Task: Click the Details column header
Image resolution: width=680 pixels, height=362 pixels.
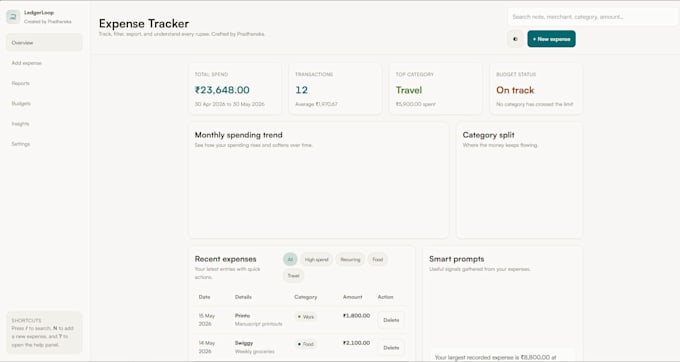Action: point(243,297)
